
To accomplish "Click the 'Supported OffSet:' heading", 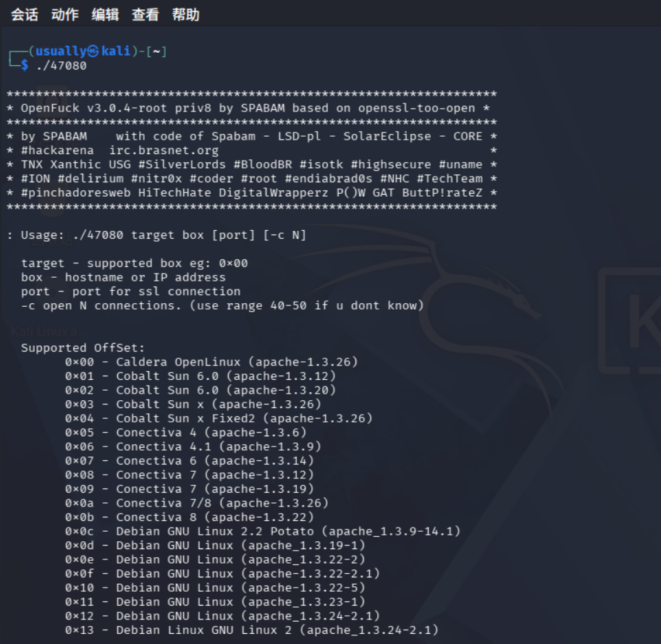I will (83, 348).
